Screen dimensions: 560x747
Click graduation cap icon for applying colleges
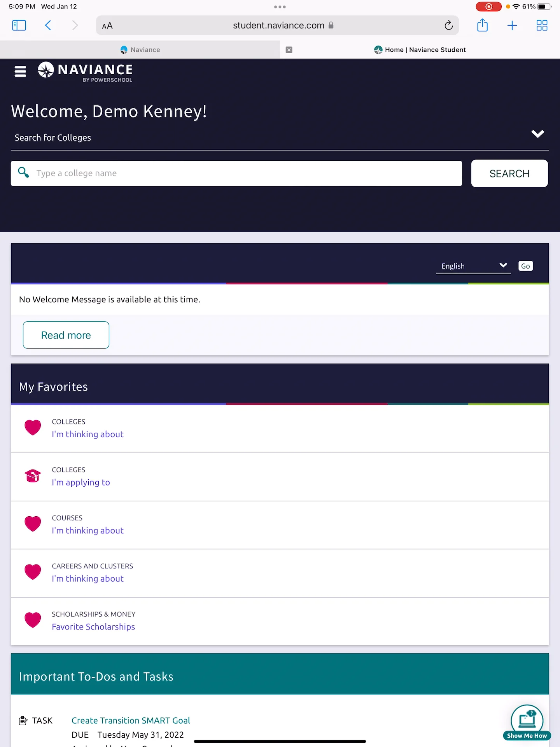[33, 475]
